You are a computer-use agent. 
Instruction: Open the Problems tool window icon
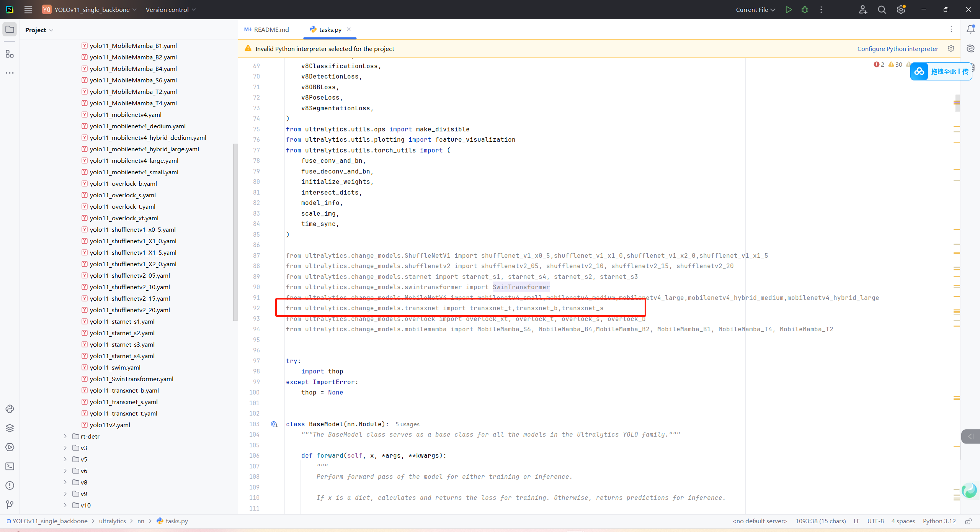coord(10,485)
